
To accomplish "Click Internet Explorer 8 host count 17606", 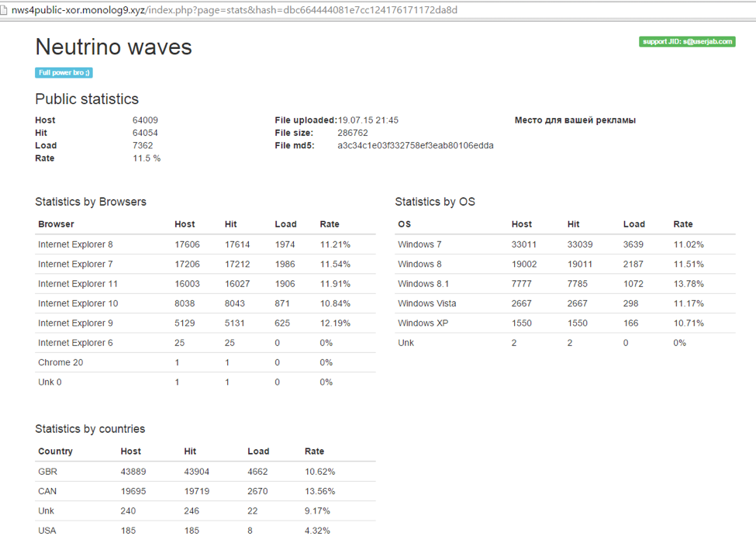I will pos(187,244).
